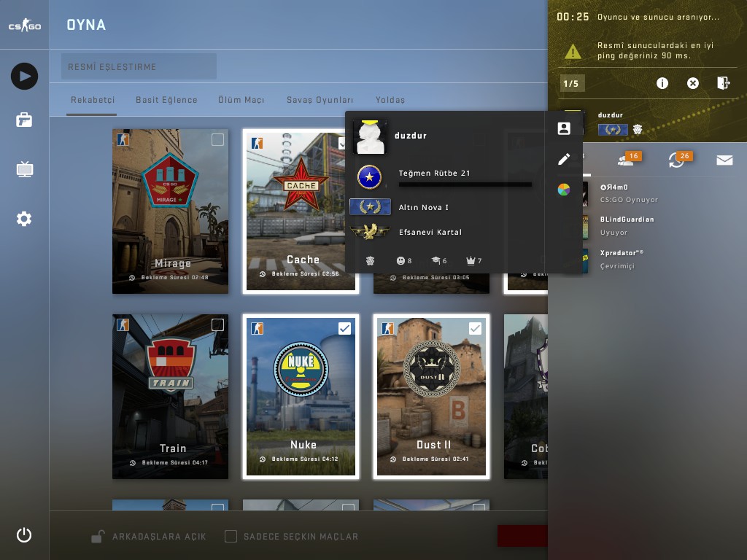
Task: Click the Altın Nova I skill group badge
Action: pos(370,206)
